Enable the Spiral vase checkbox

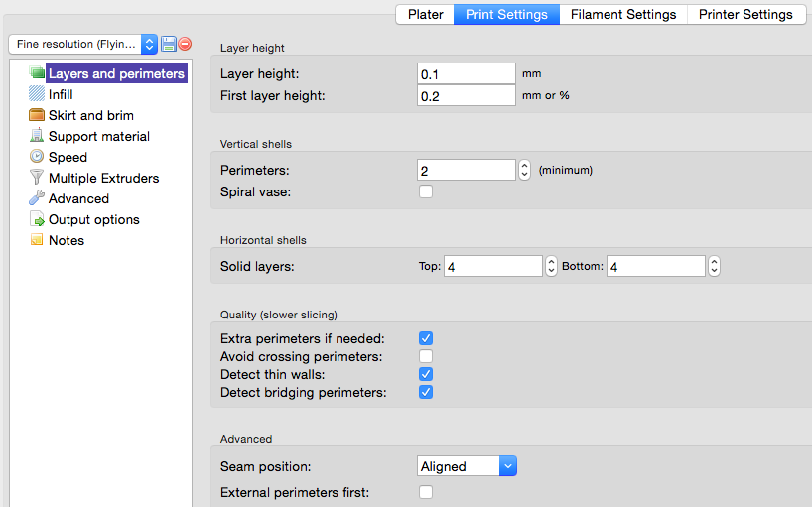(x=426, y=191)
